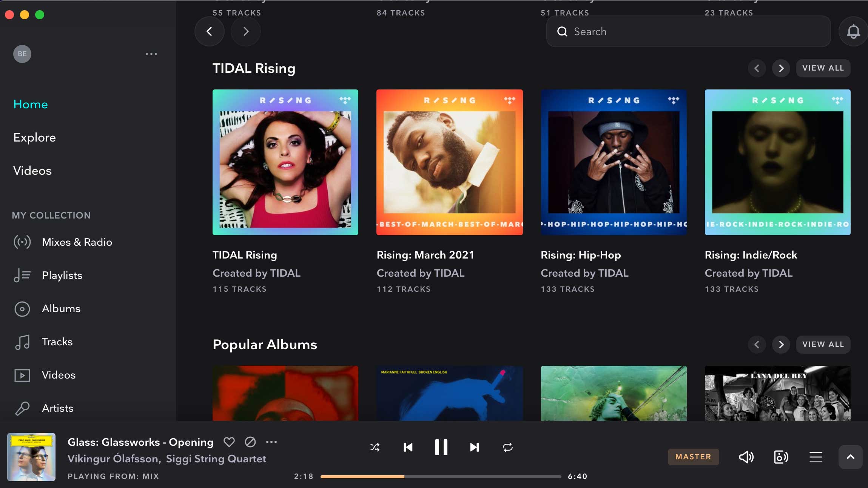Click VIEW ALL for Popular Albums section
This screenshot has width=868, height=488.
[x=823, y=345]
